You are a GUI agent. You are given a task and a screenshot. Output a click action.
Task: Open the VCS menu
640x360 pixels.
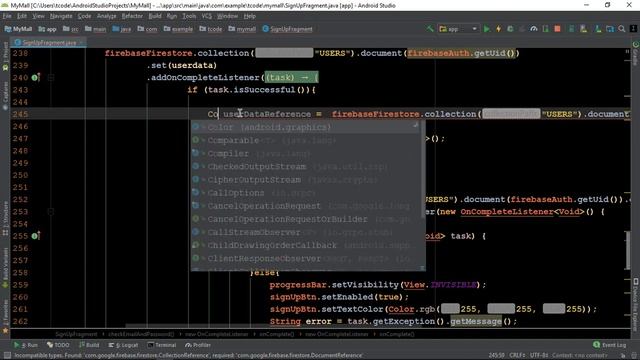pyautogui.click(x=207, y=16)
